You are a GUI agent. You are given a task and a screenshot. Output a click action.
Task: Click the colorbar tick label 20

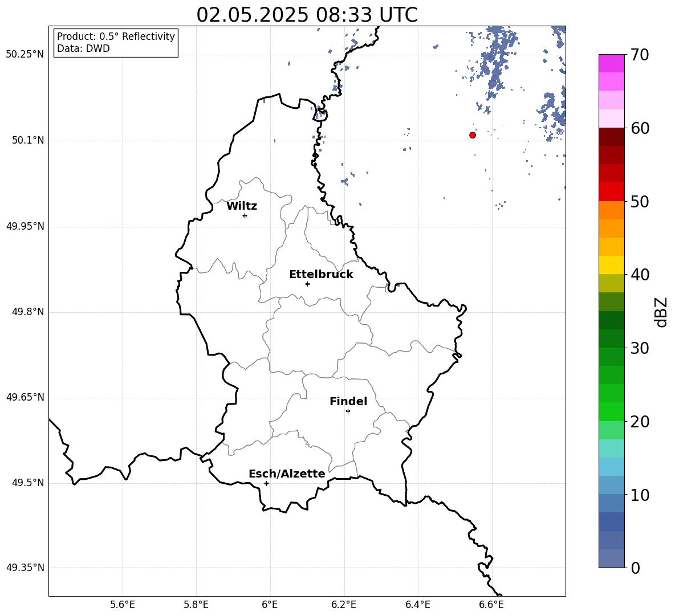click(x=639, y=422)
